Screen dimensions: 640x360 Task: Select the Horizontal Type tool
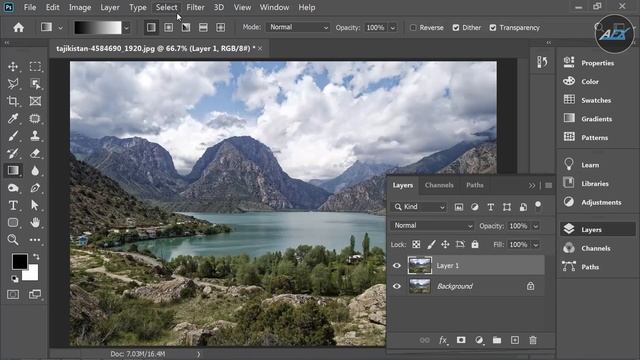click(x=13, y=205)
